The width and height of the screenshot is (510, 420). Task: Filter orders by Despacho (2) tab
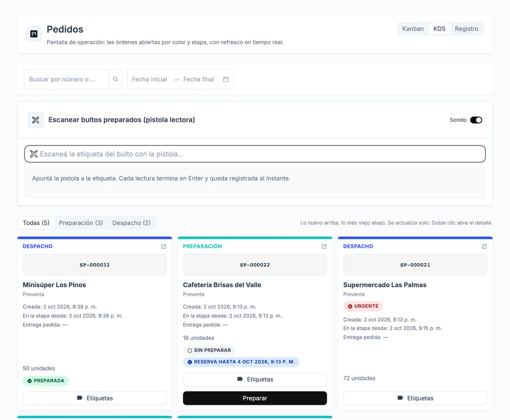(x=131, y=223)
